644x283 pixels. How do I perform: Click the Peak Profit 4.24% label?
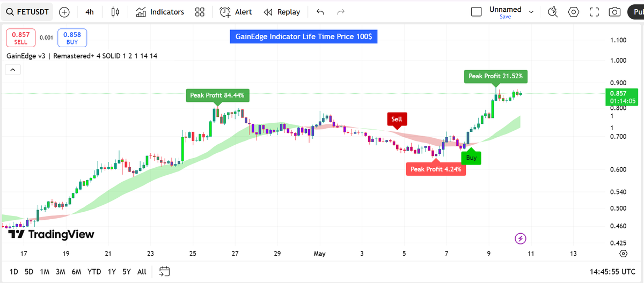coord(436,169)
